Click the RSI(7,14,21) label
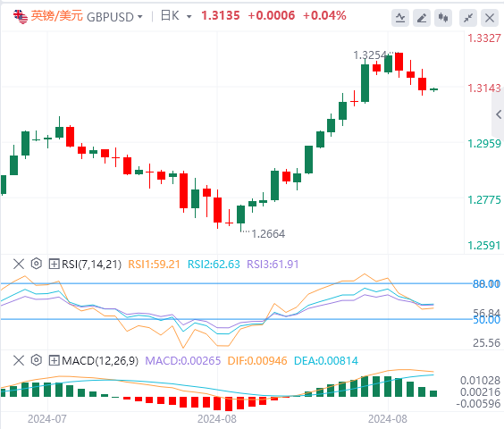Viewport: 504px width, 429px height. point(92,265)
